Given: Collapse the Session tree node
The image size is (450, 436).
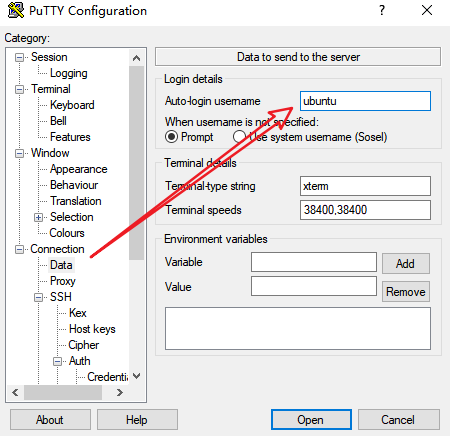Looking at the screenshot, I should point(19,57).
